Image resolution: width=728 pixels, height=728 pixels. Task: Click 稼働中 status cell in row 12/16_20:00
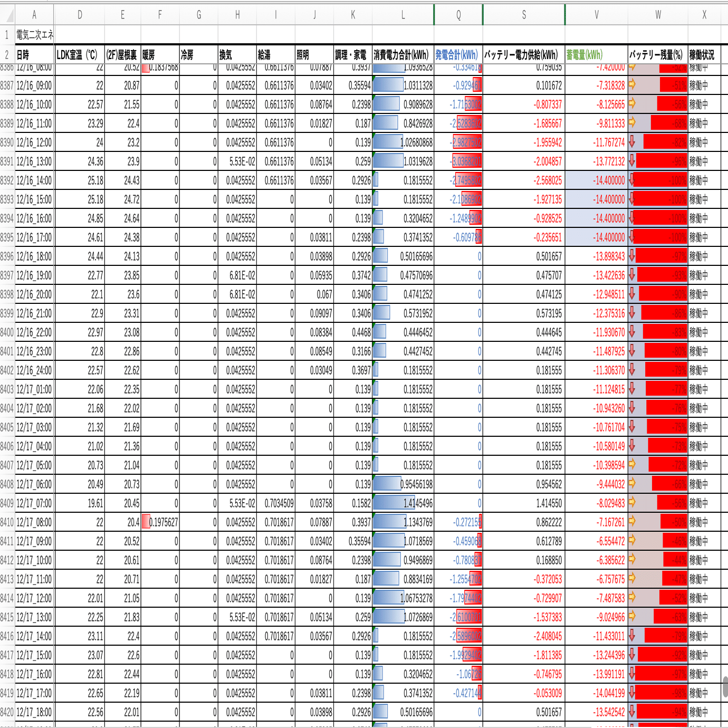pos(704,294)
